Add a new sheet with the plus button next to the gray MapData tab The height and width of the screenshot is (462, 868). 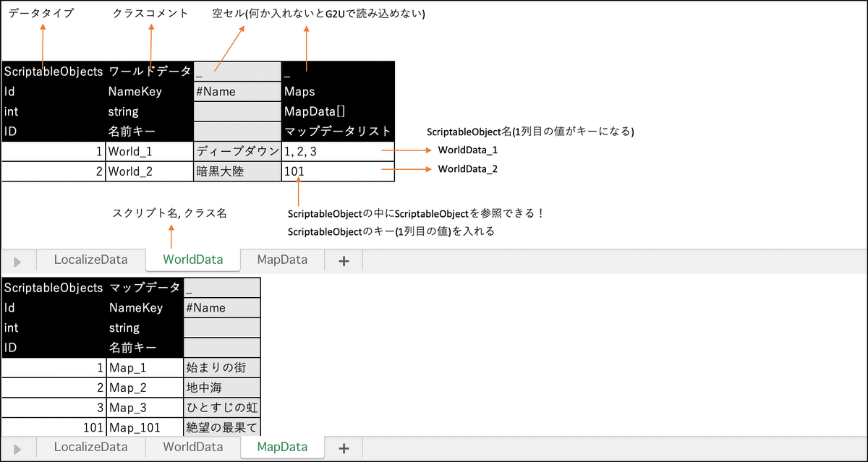(344, 260)
